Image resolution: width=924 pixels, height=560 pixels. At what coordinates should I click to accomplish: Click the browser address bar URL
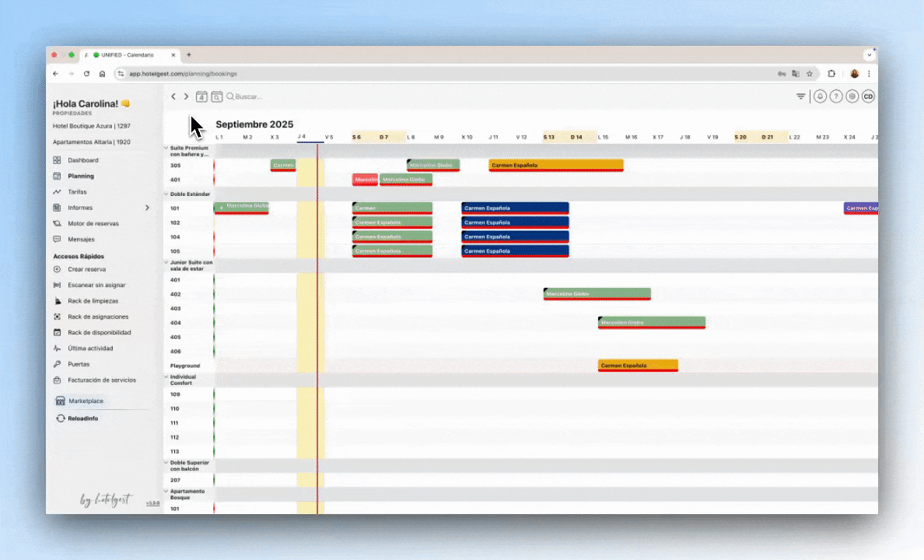pos(183,74)
